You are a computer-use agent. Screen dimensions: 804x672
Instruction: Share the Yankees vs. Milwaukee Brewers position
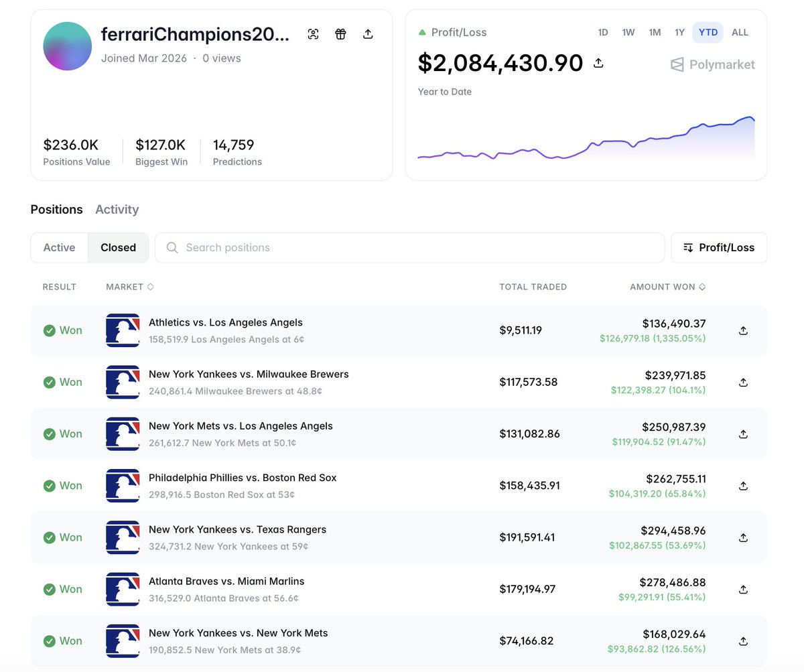(743, 382)
